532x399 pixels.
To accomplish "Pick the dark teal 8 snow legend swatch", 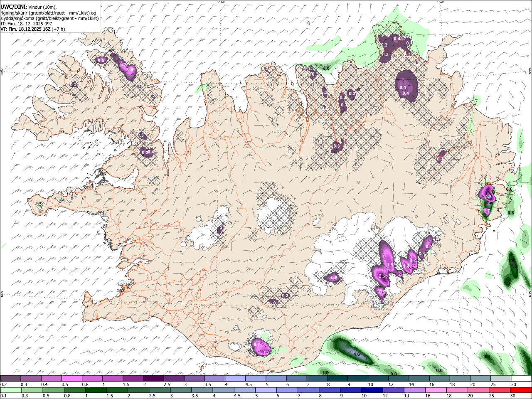I will [x=337, y=379].
